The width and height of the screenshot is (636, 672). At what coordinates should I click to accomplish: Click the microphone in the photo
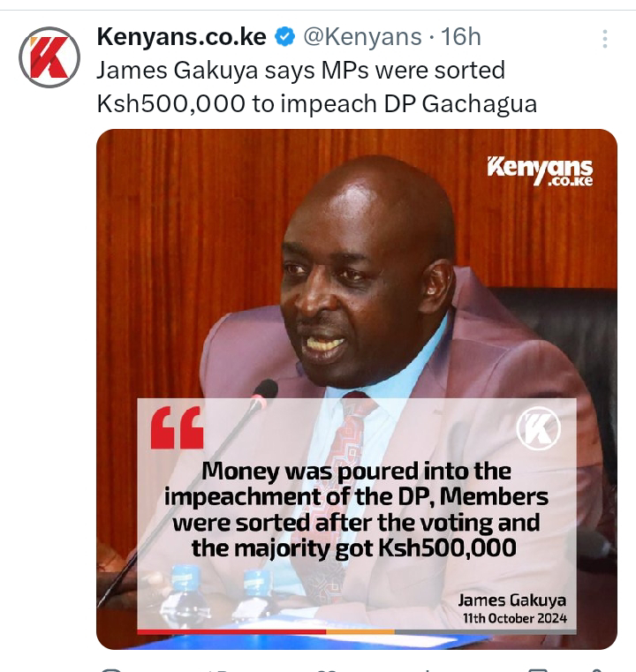point(262,396)
